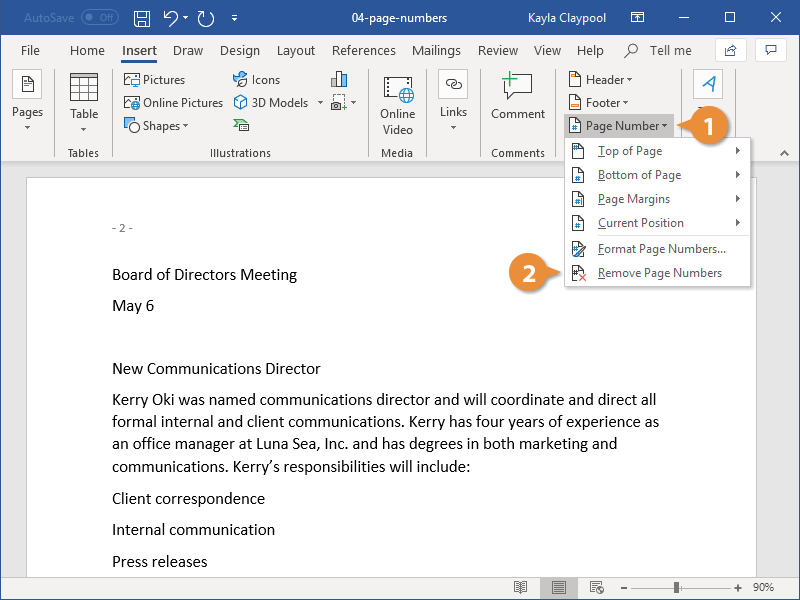Click the Pictures button

point(155,80)
